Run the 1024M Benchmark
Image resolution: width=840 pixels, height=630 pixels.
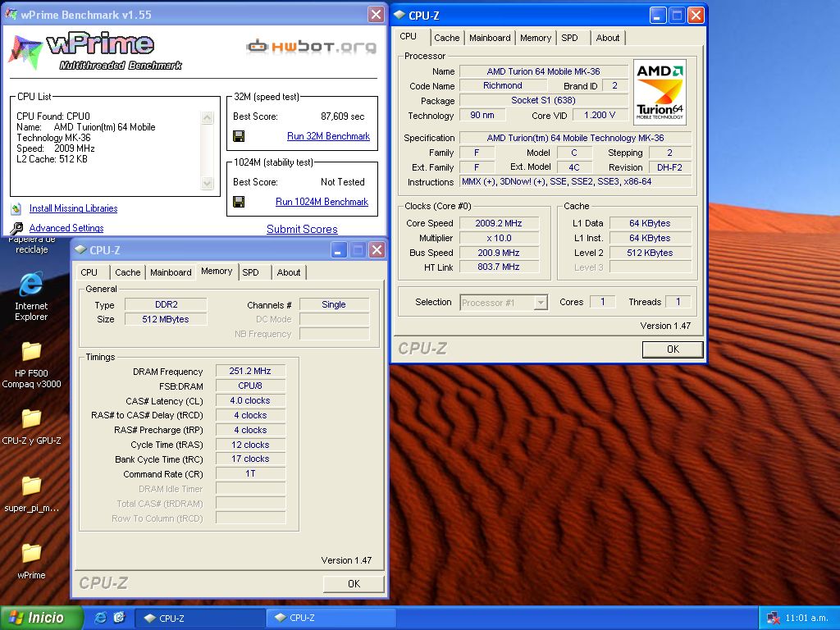click(322, 202)
